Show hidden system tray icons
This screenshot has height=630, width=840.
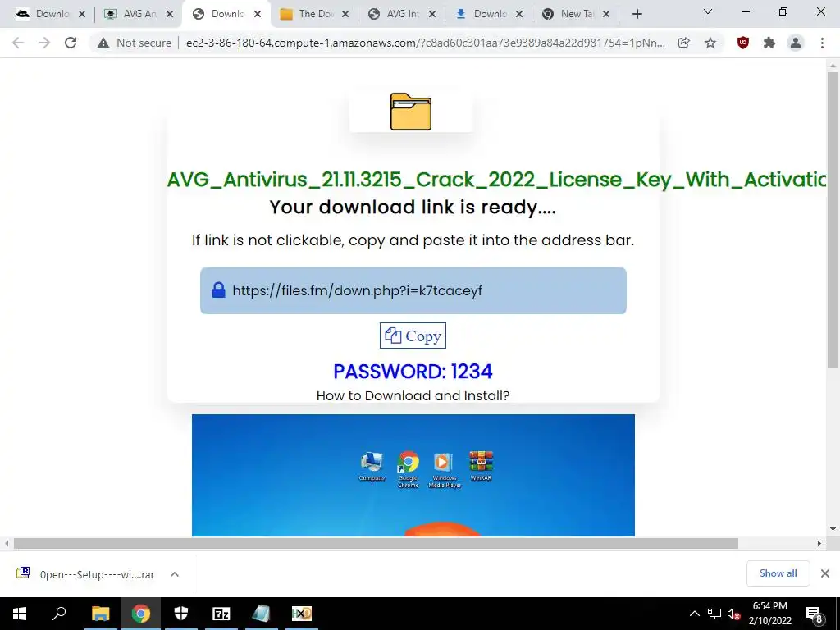click(x=694, y=614)
